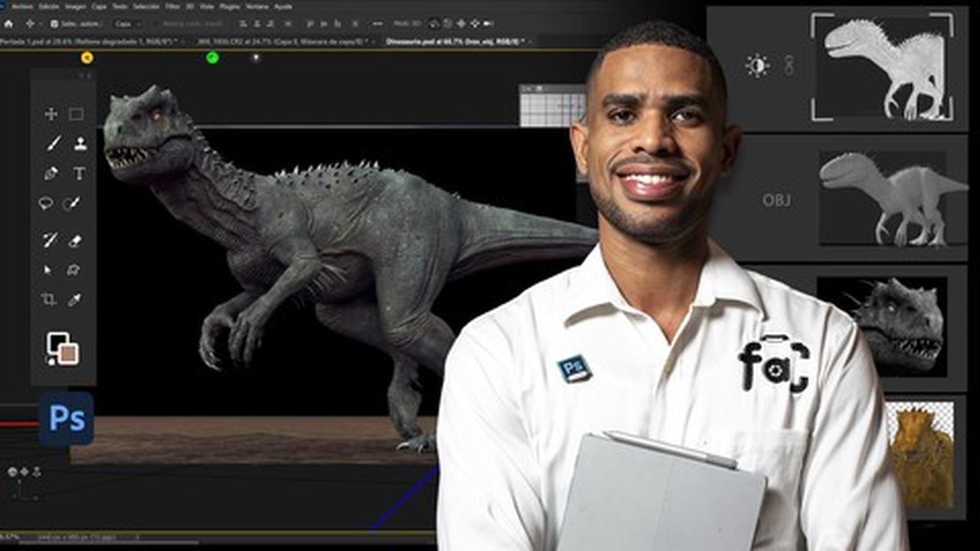Click the Home icon in options bar
Screen dimensions: 980x551
point(8,24)
